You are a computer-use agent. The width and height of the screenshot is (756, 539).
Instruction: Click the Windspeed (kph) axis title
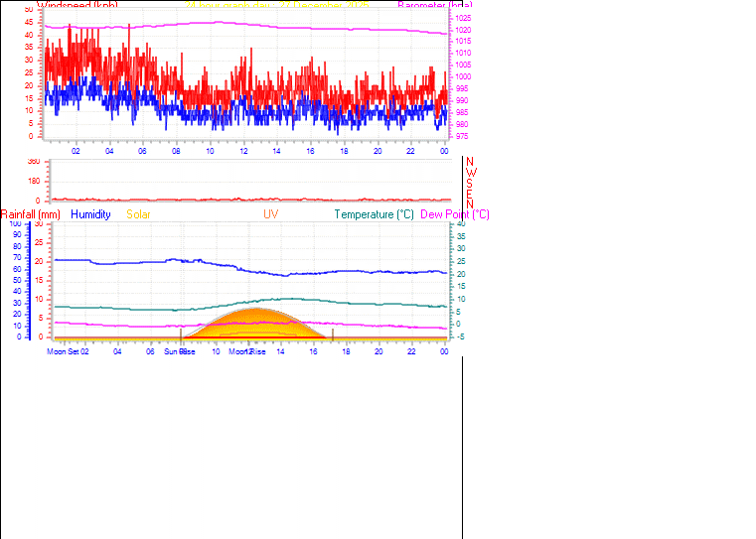77,5
